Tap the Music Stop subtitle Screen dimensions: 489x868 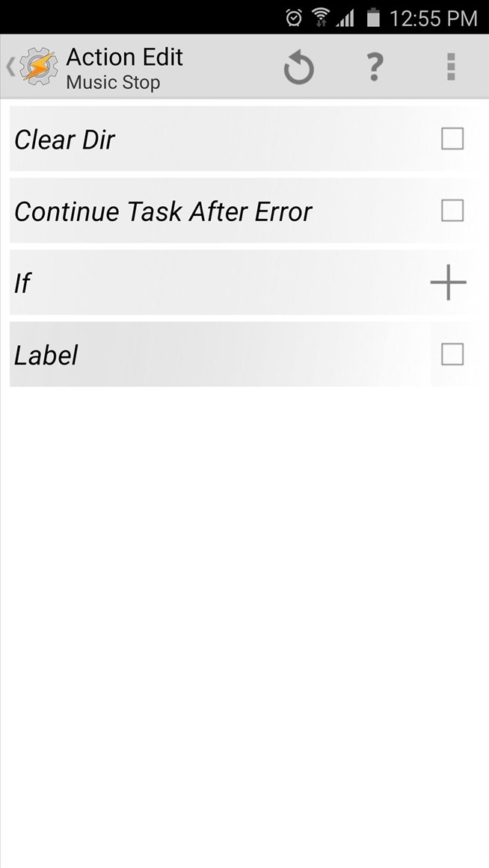[x=113, y=82]
